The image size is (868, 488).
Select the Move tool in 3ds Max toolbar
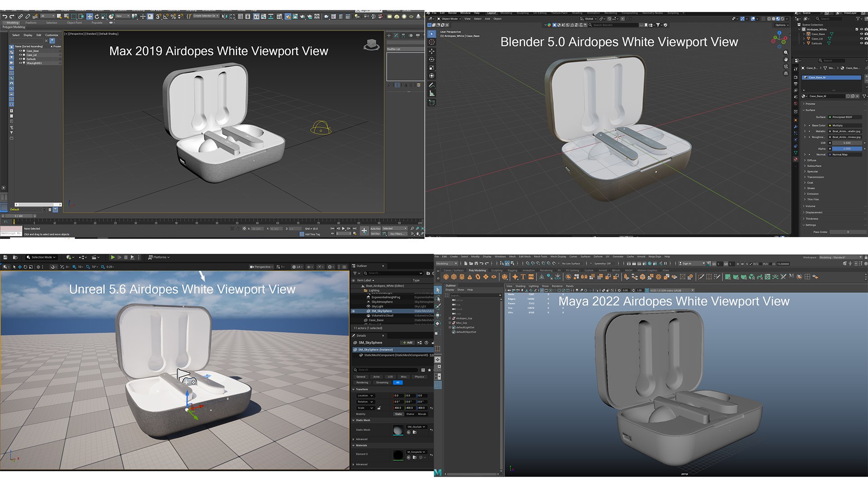pos(90,16)
